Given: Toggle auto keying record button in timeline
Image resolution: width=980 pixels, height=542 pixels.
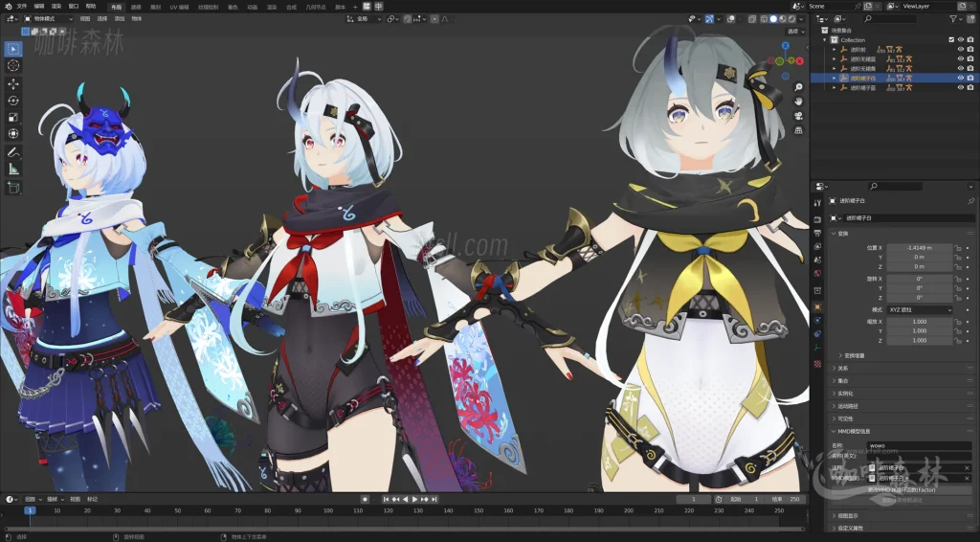Looking at the screenshot, I should point(365,500).
